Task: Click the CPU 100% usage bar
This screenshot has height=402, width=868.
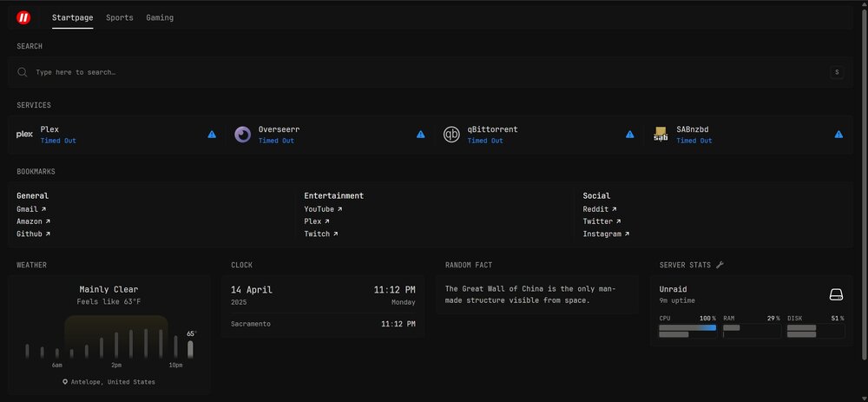Action: click(687, 331)
